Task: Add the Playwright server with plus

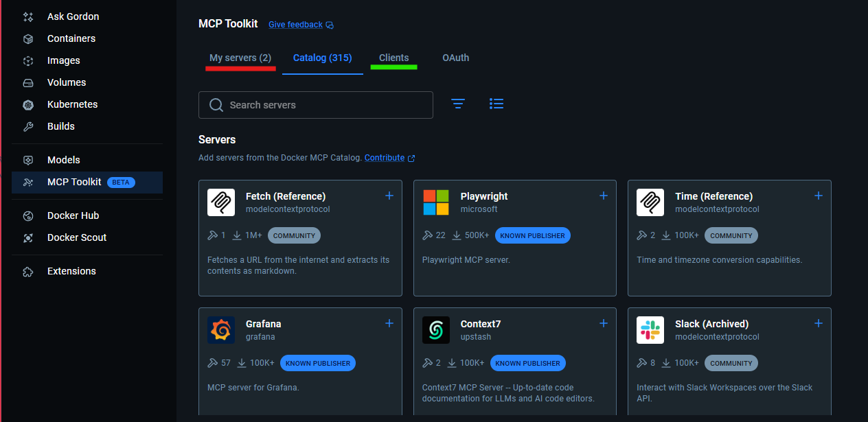Action: pyautogui.click(x=604, y=196)
